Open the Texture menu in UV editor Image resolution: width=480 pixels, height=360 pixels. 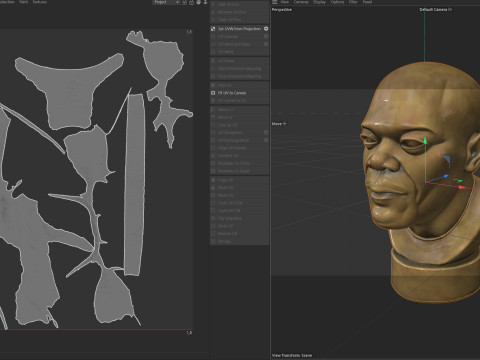40,2
